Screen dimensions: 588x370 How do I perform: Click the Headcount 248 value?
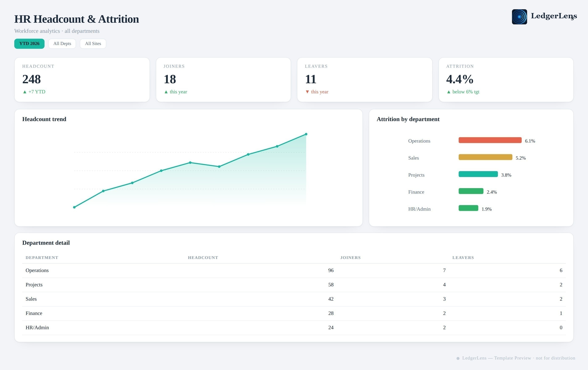tap(31, 79)
